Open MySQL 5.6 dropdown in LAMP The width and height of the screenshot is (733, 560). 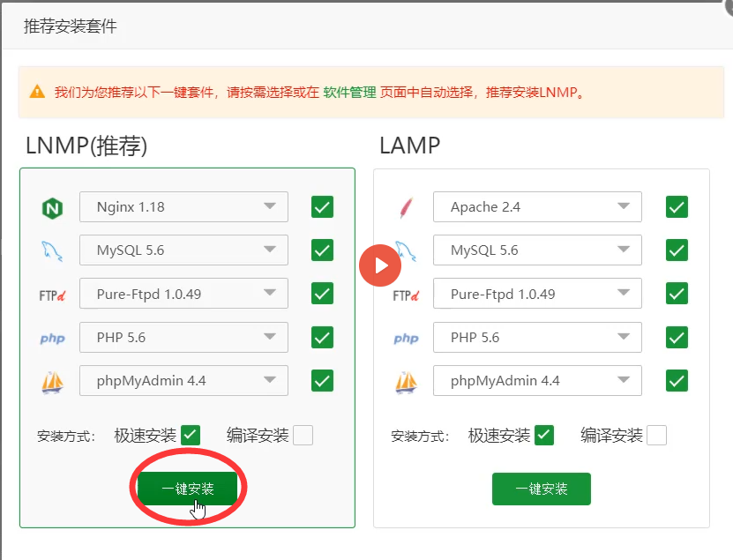click(x=537, y=250)
